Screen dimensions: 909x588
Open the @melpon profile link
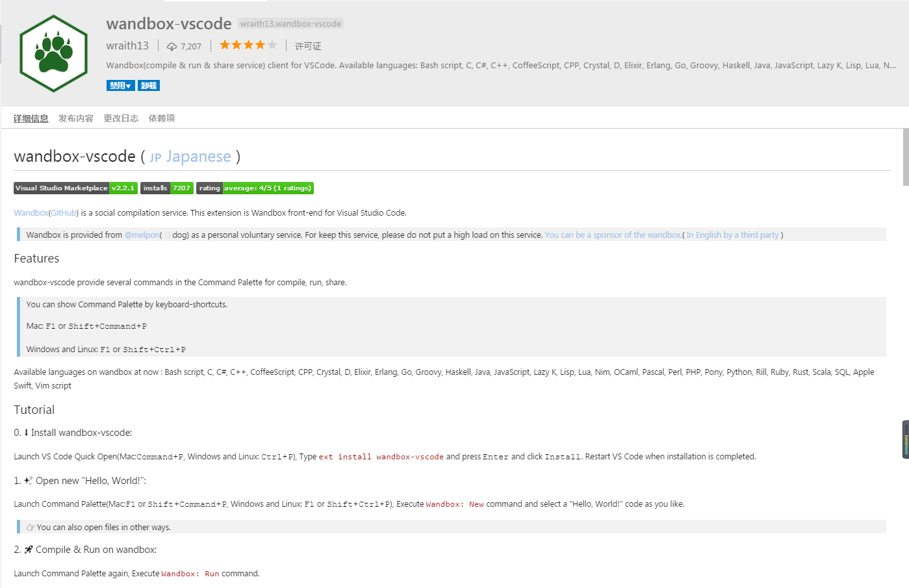(142, 235)
